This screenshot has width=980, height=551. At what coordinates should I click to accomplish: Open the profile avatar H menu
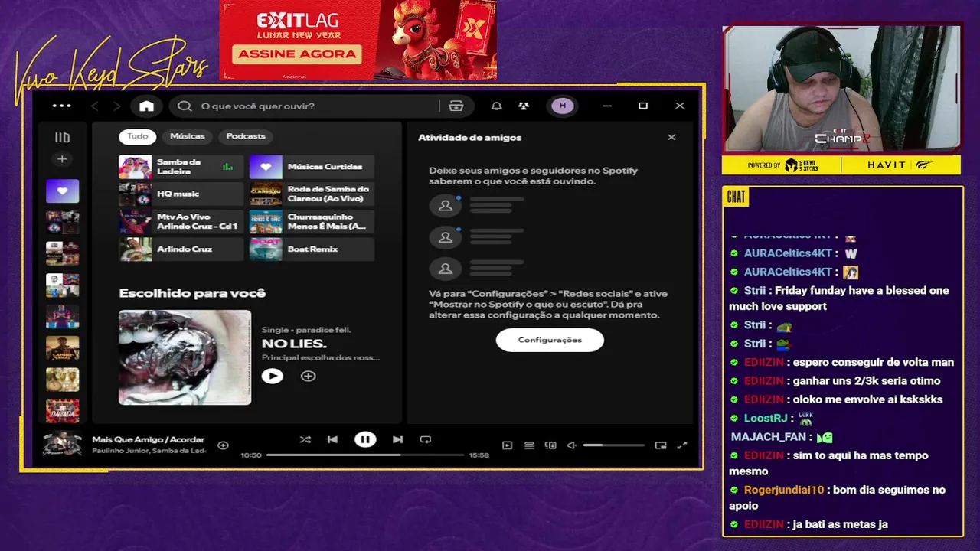point(563,106)
